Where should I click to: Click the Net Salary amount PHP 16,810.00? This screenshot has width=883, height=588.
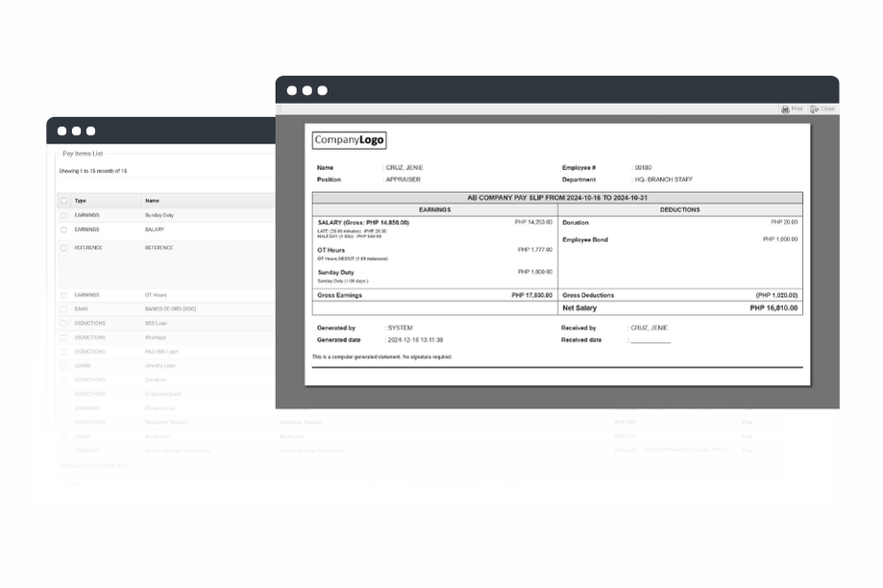[x=773, y=308]
